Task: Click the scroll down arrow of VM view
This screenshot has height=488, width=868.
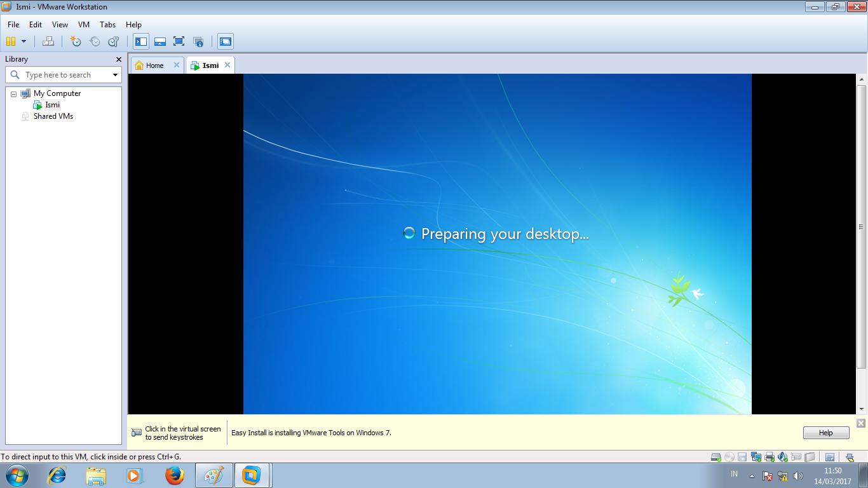Action: point(862,409)
